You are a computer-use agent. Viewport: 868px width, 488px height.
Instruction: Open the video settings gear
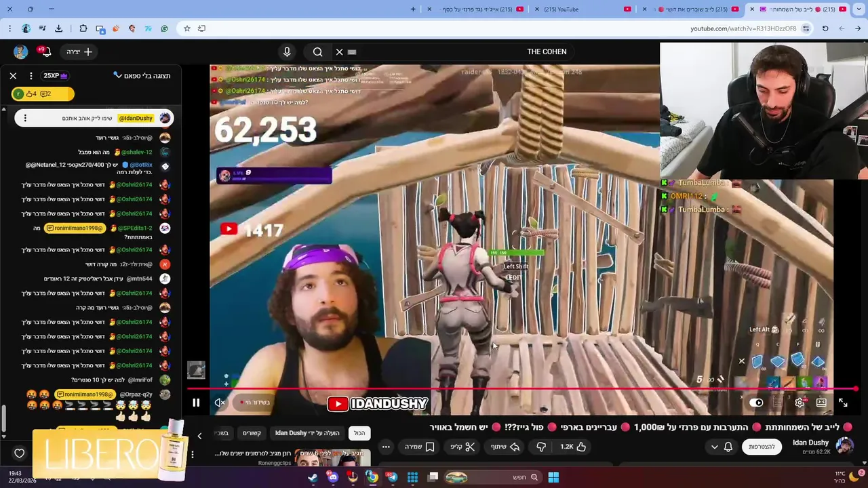[x=800, y=403]
